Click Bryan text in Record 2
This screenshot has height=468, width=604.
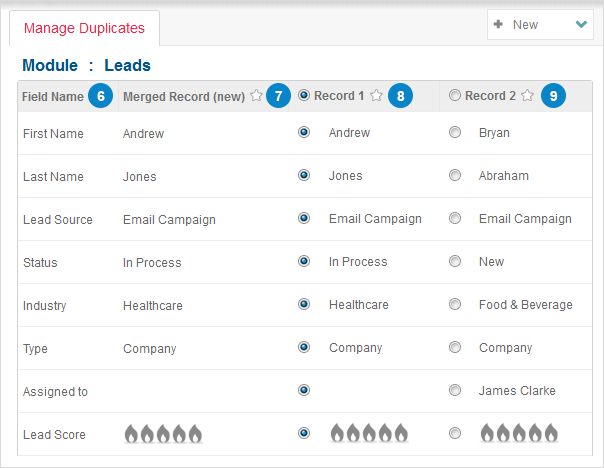(x=494, y=133)
